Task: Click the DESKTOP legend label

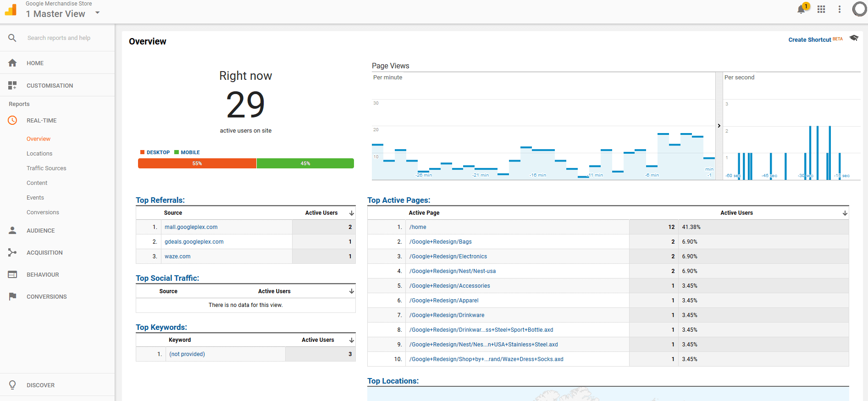Action: point(158,152)
